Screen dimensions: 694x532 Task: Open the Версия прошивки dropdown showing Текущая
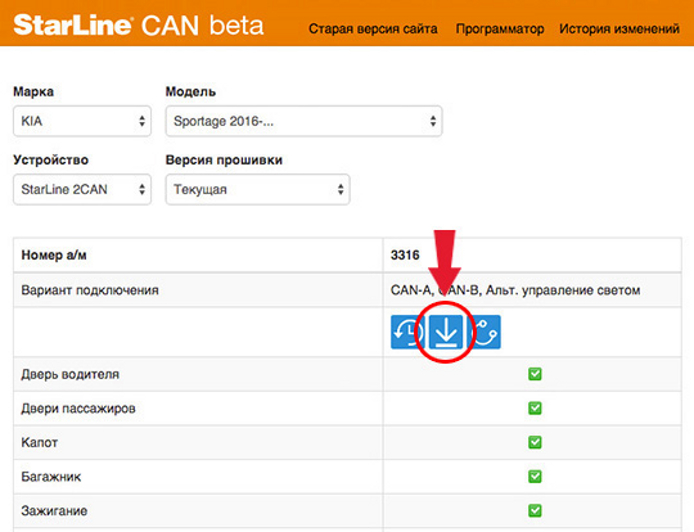pyautogui.click(x=258, y=189)
